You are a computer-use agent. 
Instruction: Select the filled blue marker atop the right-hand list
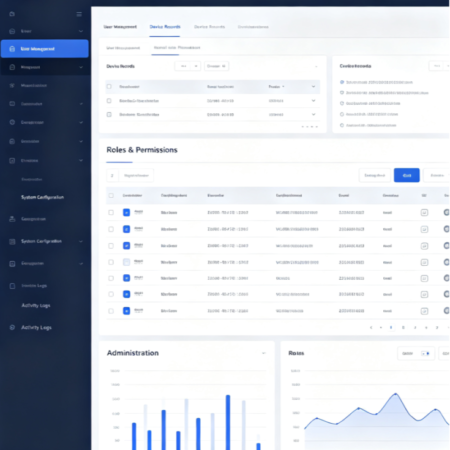point(342,82)
